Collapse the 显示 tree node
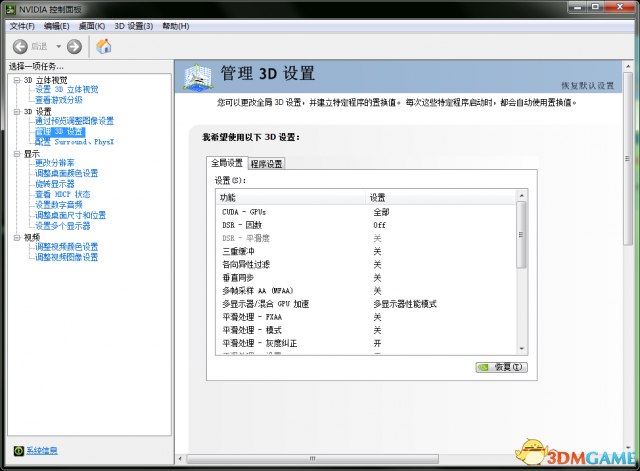 tap(16, 153)
